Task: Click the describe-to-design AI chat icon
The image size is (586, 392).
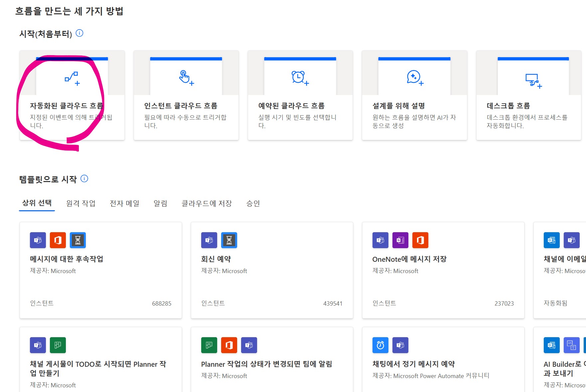Action: [415, 78]
